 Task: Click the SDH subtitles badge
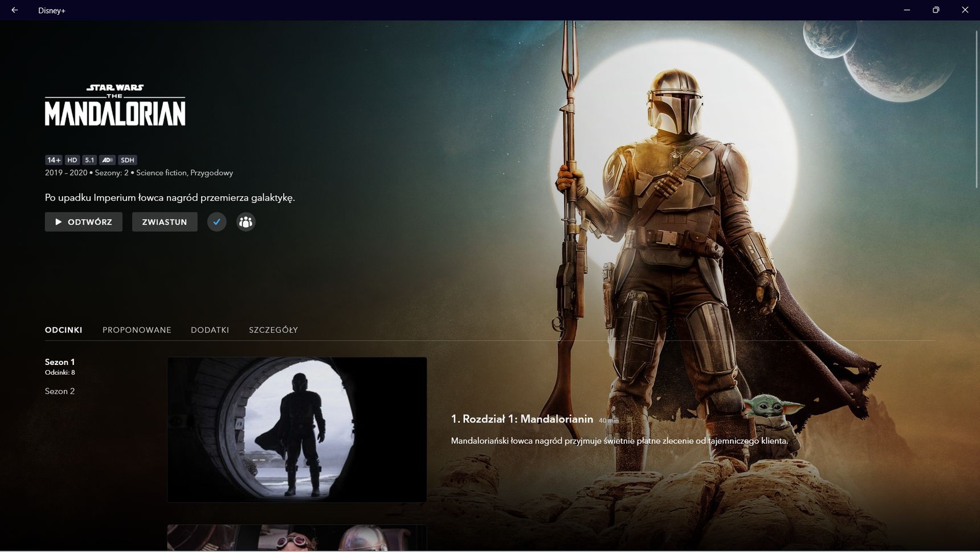(x=128, y=160)
